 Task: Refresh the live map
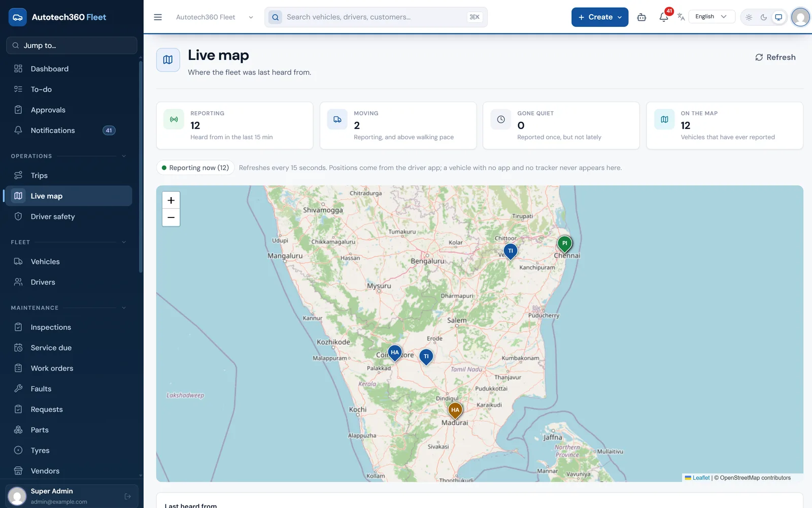775,57
